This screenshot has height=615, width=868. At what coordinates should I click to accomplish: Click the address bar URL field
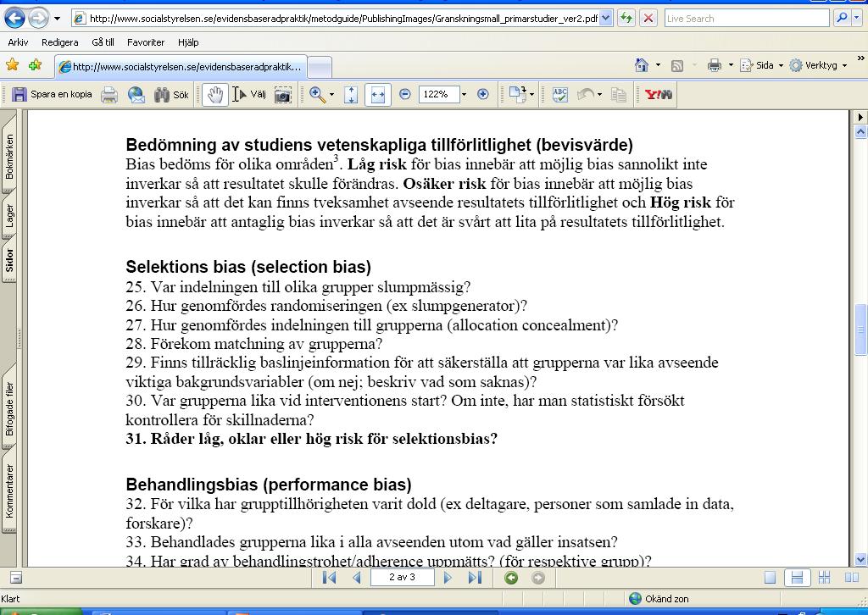(342, 19)
